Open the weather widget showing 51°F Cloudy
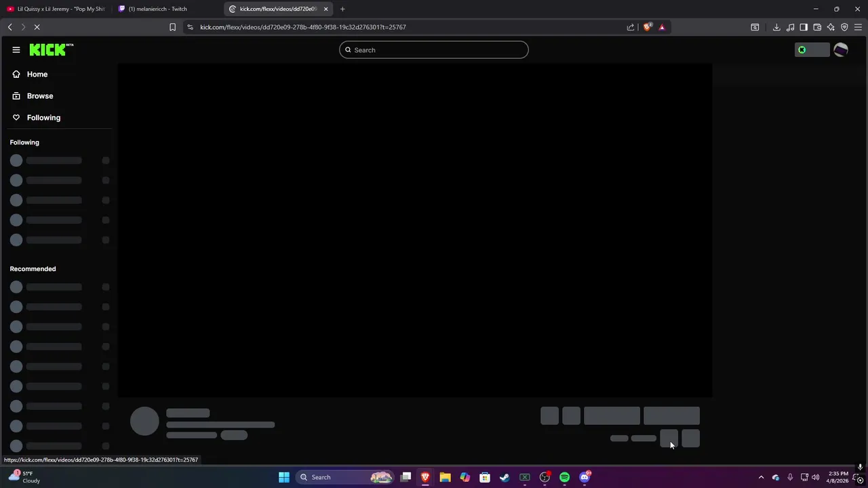The height and width of the screenshot is (488, 868). coord(24,477)
